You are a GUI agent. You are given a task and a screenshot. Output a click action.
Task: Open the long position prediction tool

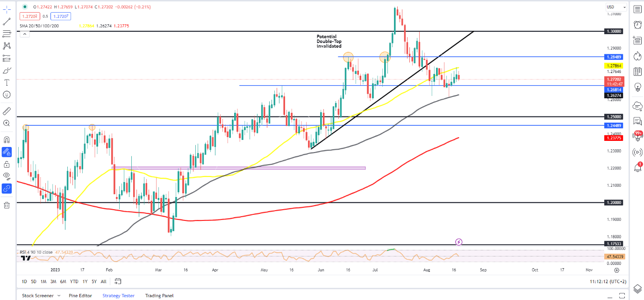click(7, 59)
